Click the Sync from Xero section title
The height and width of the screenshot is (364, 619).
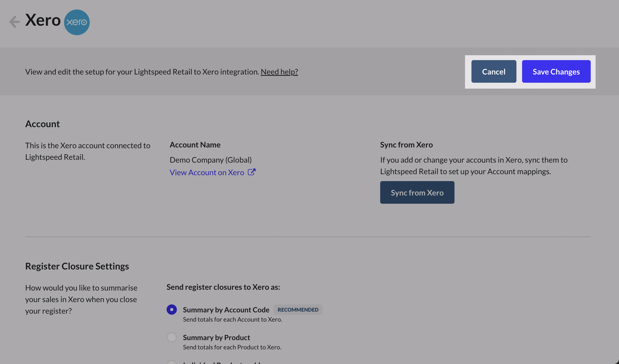tap(406, 144)
